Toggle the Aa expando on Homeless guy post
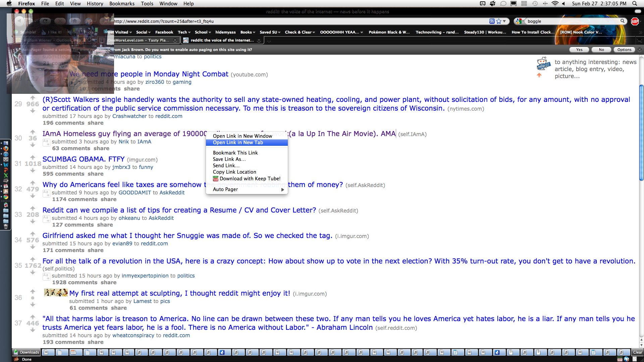 coord(46,142)
